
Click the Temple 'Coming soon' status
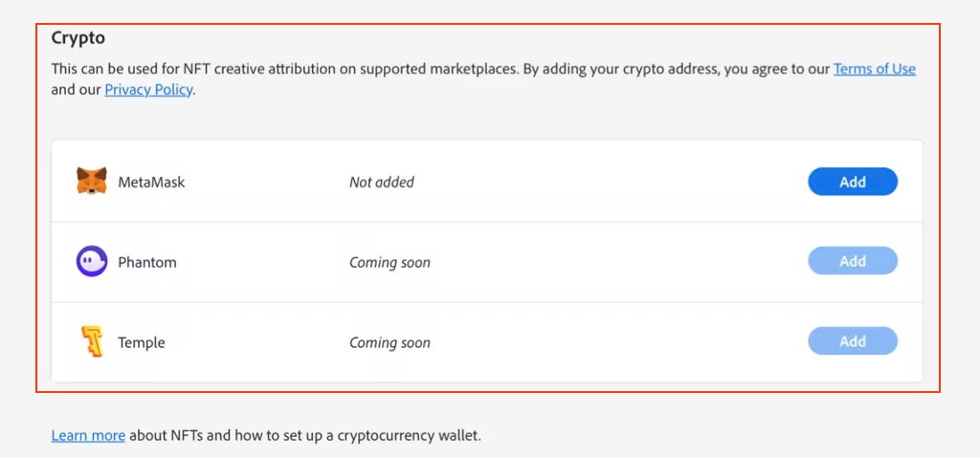(390, 342)
